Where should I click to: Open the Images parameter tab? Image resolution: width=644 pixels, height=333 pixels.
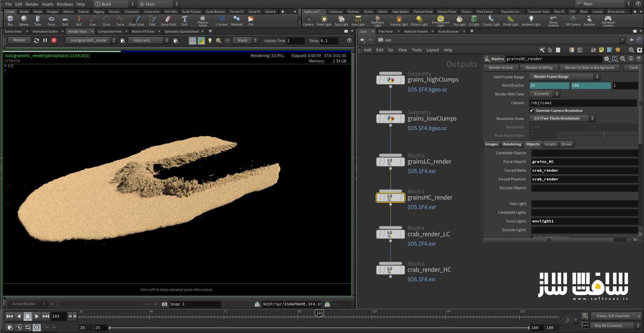492,144
